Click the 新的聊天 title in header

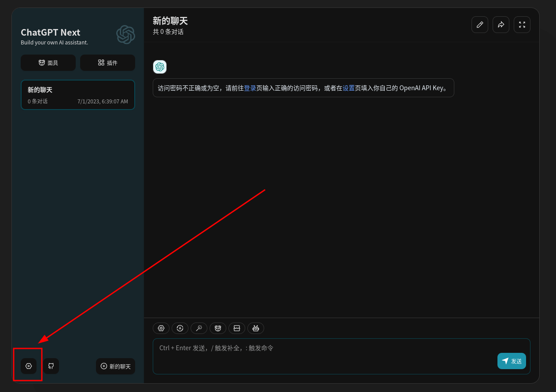(170, 21)
